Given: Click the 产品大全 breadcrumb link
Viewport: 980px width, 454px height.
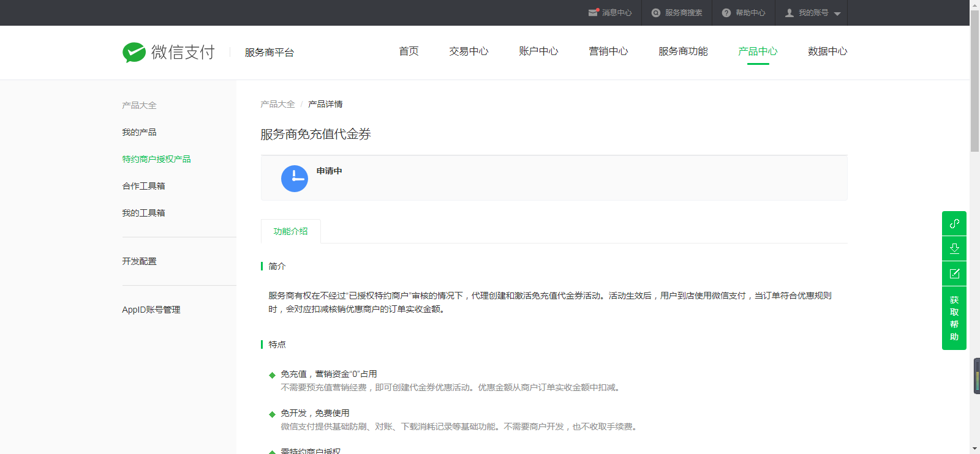Looking at the screenshot, I should (277, 104).
